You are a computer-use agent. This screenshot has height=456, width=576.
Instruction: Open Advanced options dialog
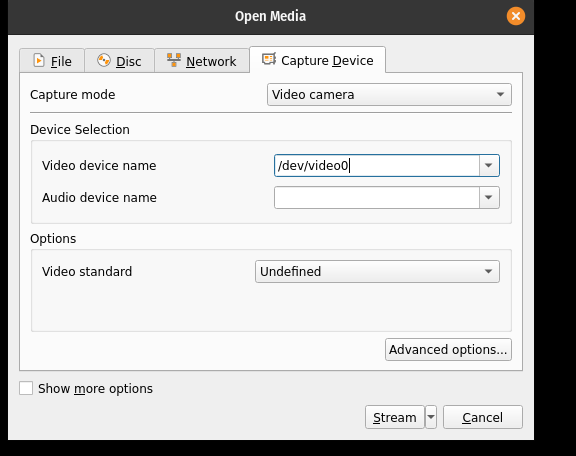[448, 349]
